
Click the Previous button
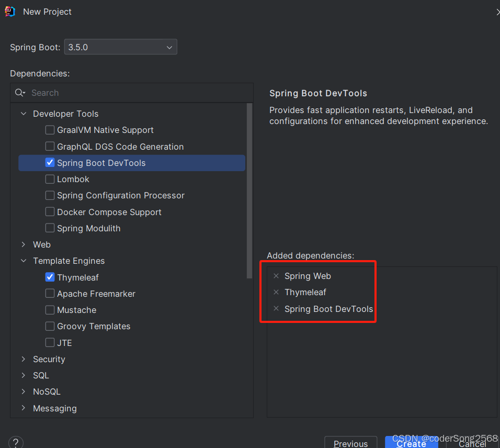[351, 443]
